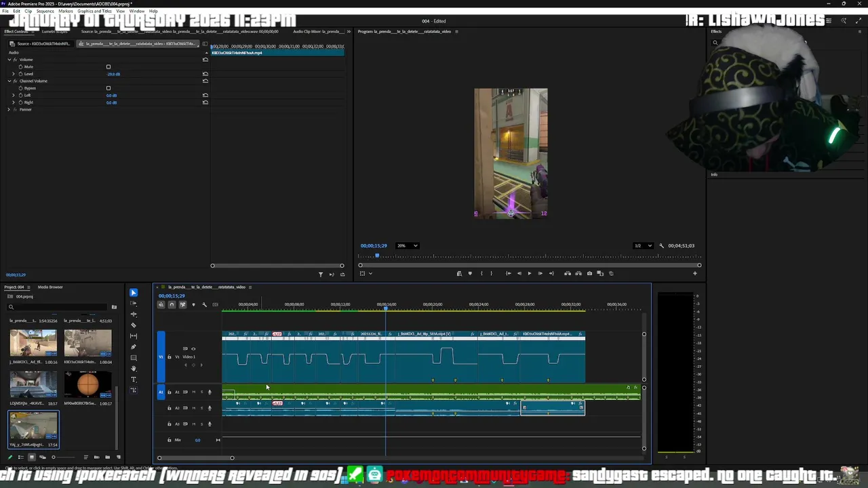Open Timeline Display Settings wrench

coord(204,304)
